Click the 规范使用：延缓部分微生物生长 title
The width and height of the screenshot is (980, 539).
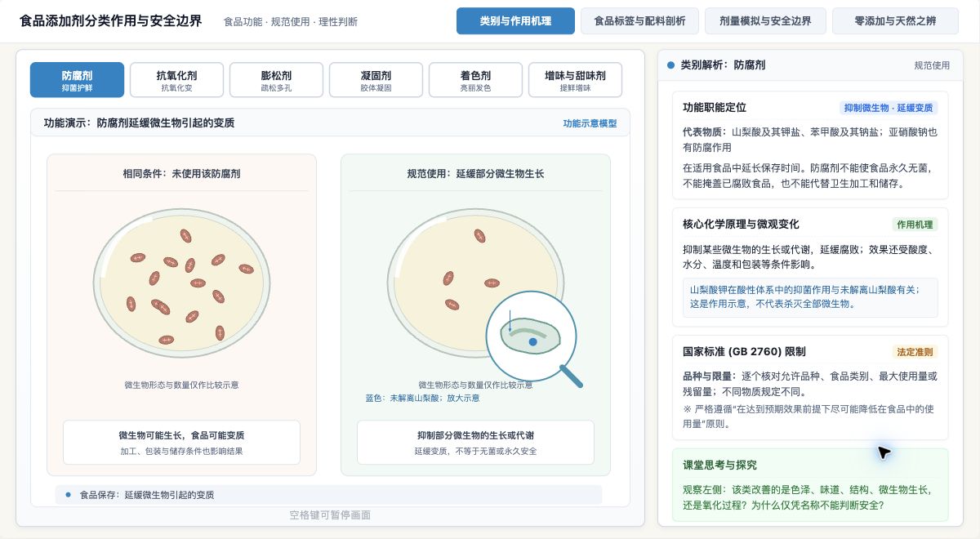475,174
